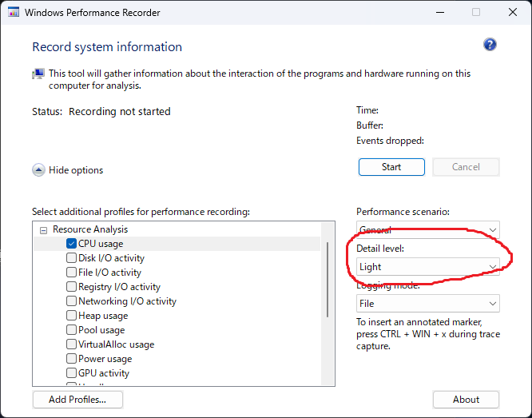Click the profiles list vertical scrollbar thumb
The width and height of the screenshot is (532, 418).
click(328, 280)
